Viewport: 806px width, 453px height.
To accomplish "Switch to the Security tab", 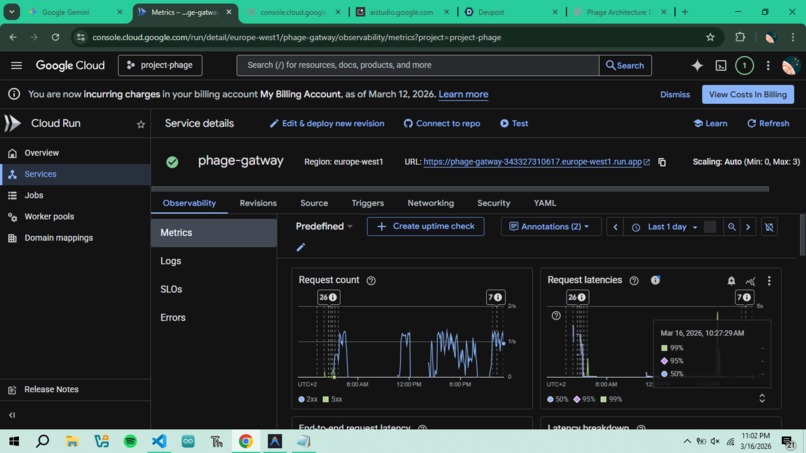I will [493, 203].
